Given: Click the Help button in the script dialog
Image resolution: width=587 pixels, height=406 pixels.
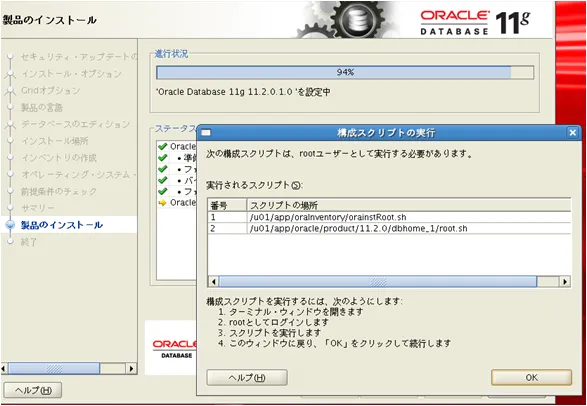Looking at the screenshot, I should [x=247, y=377].
